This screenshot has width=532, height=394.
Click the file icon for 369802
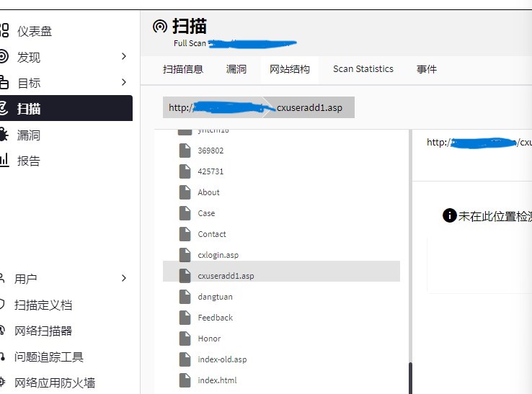185,151
